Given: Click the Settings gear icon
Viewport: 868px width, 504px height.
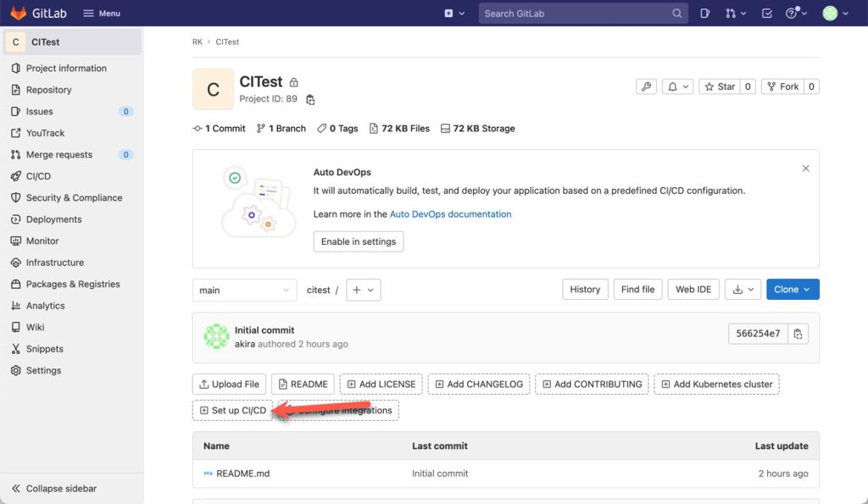Looking at the screenshot, I should tap(15, 370).
